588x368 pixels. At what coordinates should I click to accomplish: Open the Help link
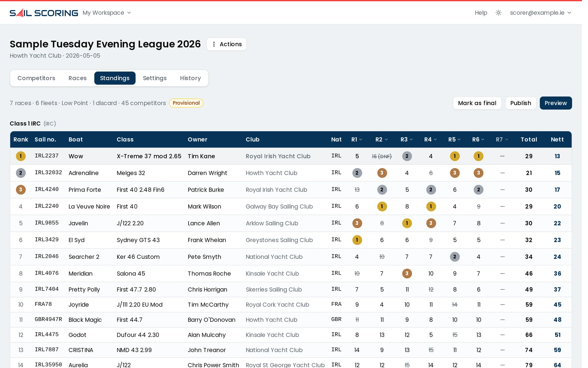click(x=481, y=13)
